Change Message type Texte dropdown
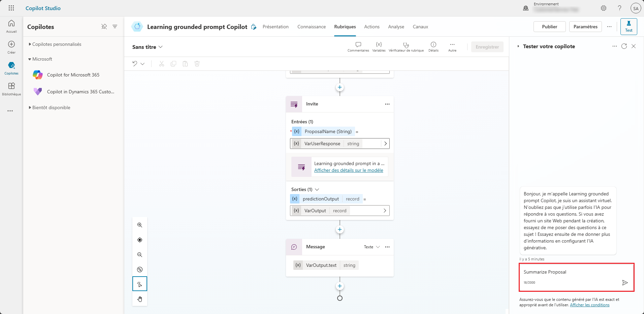 (372, 247)
